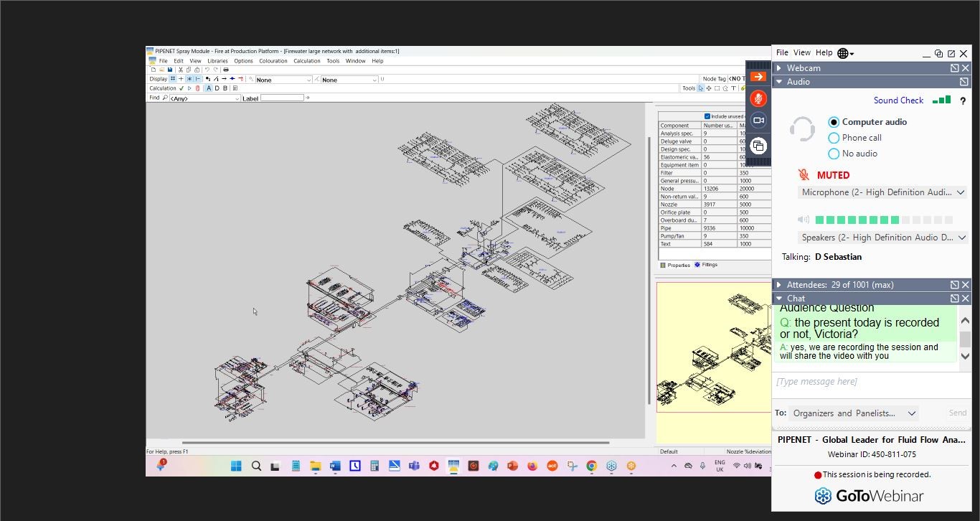The height and width of the screenshot is (521, 980).
Task: Select the 'A' option in Calculation toolbar
Action: [x=209, y=88]
